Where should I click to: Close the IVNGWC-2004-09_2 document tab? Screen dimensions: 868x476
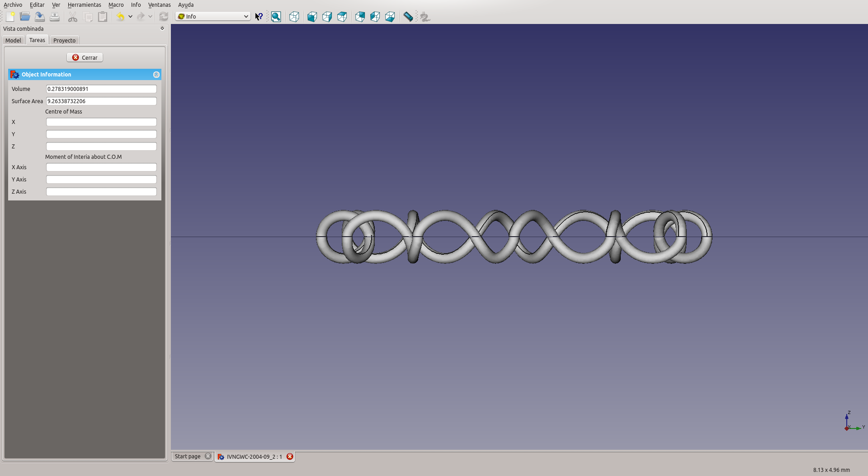[290, 457]
